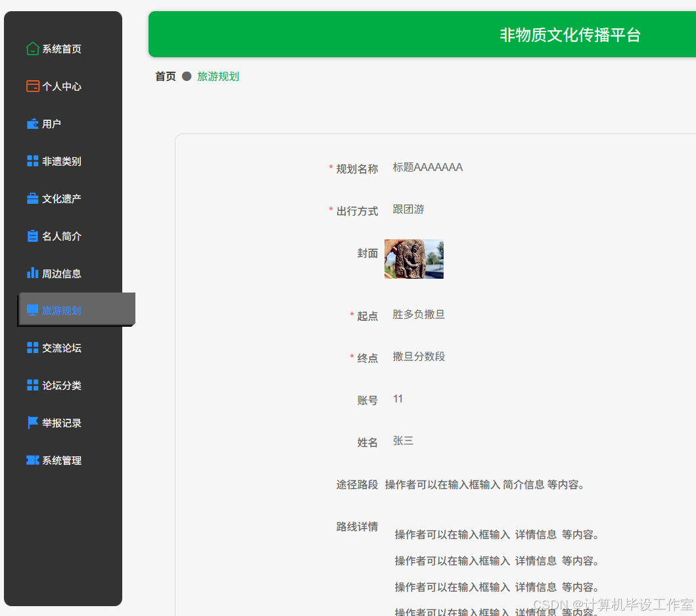
Task: Click the wallet icon beside 用户
Action: coord(32,124)
